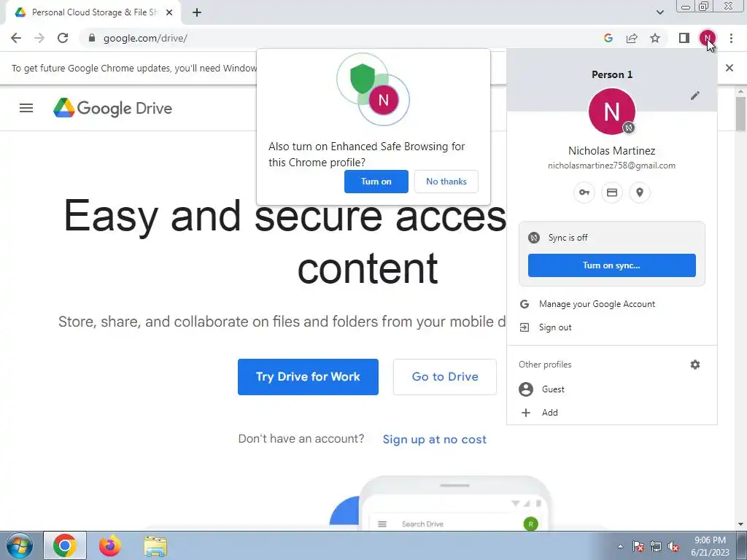Turn on Enhanced Safe Browsing
This screenshot has height=560, width=747.
[x=376, y=182]
